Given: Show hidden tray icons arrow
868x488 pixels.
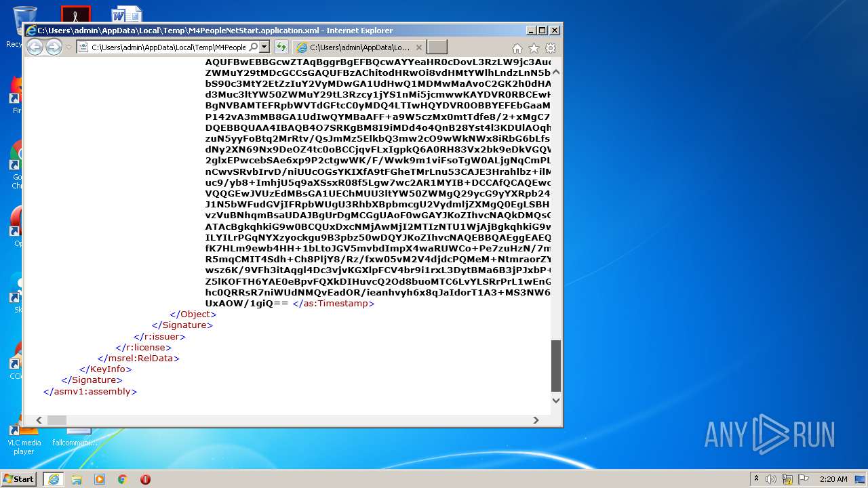Looking at the screenshot, I should click(x=756, y=479).
